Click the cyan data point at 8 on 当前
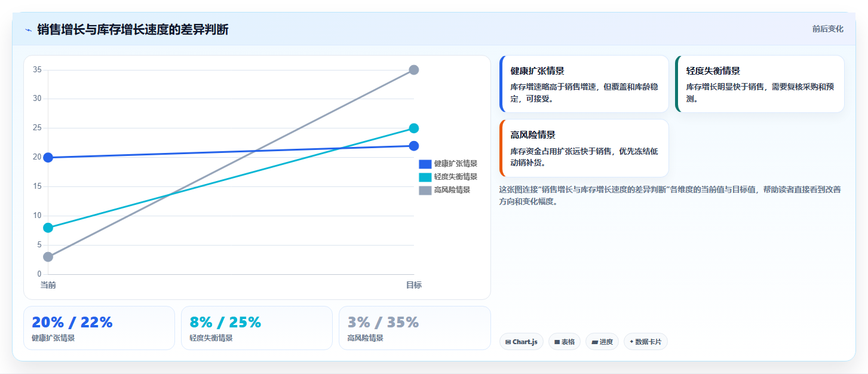868x374 pixels. (48, 228)
